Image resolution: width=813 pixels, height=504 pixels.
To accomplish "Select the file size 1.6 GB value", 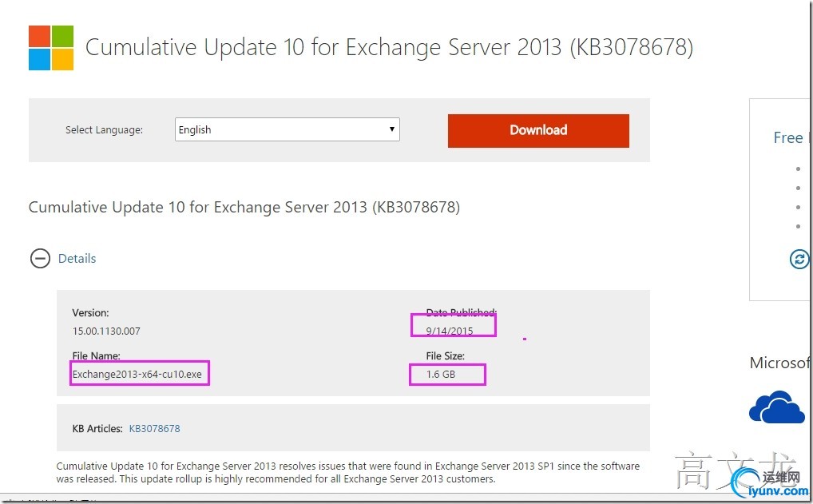I will coord(441,374).
